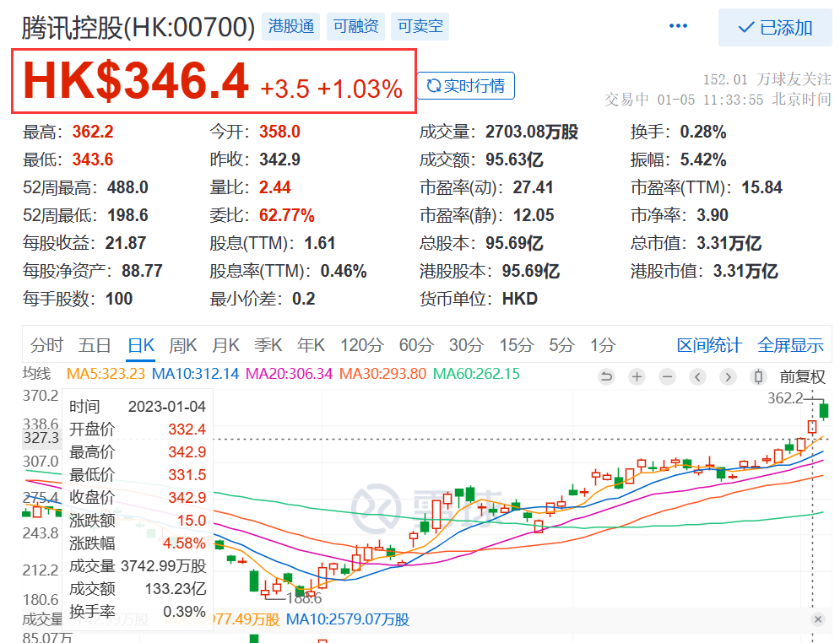840x643 pixels.
Task: Shift chart left with chevron icon
Action: click(697, 377)
